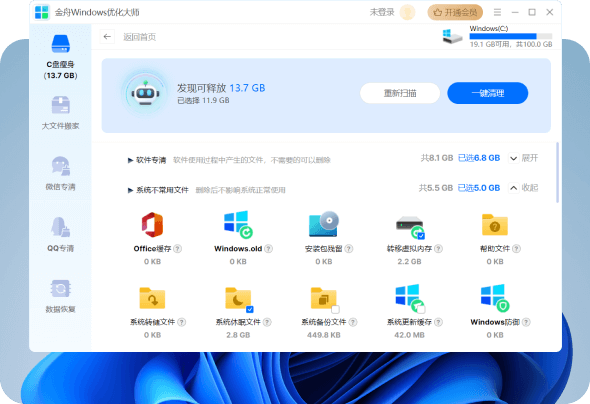Click the 449.8 KB size value

pyautogui.click(x=324, y=335)
